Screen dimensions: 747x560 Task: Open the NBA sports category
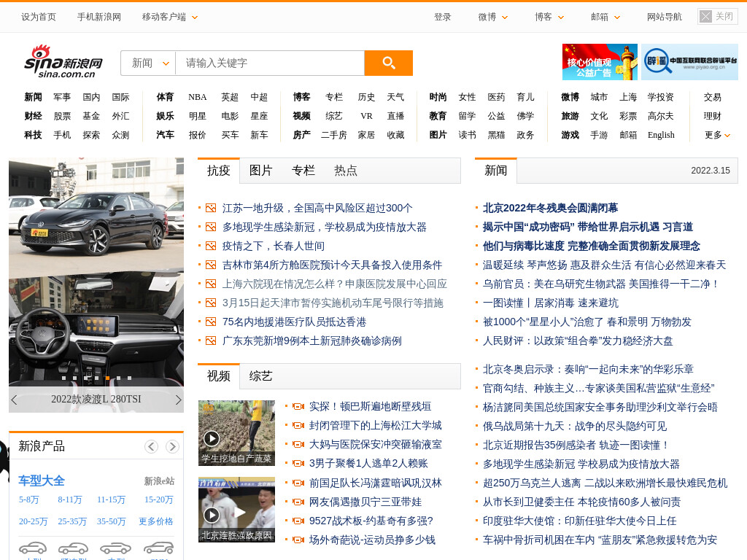tap(197, 97)
